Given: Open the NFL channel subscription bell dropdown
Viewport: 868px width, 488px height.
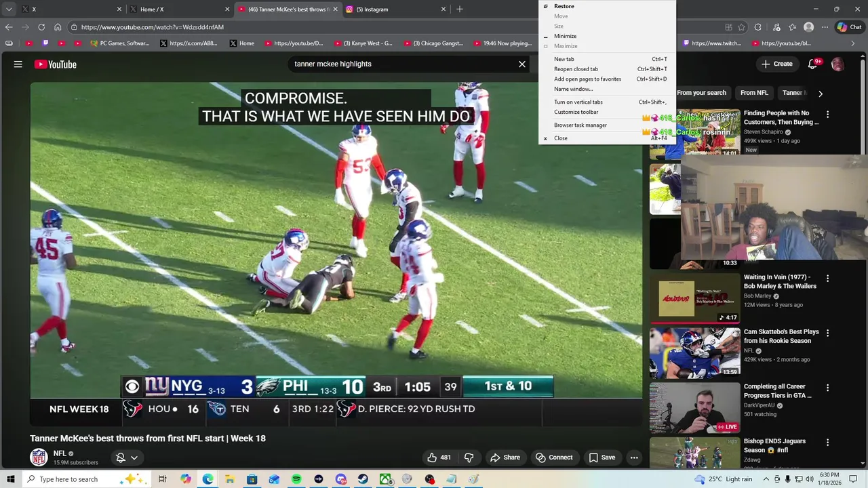Looking at the screenshot, I should pyautogui.click(x=127, y=457).
